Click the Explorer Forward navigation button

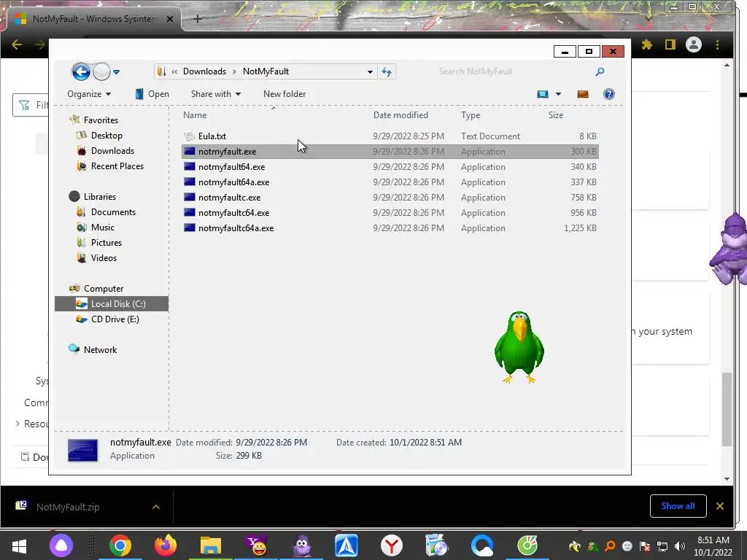pyautogui.click(x=101, y=72)
